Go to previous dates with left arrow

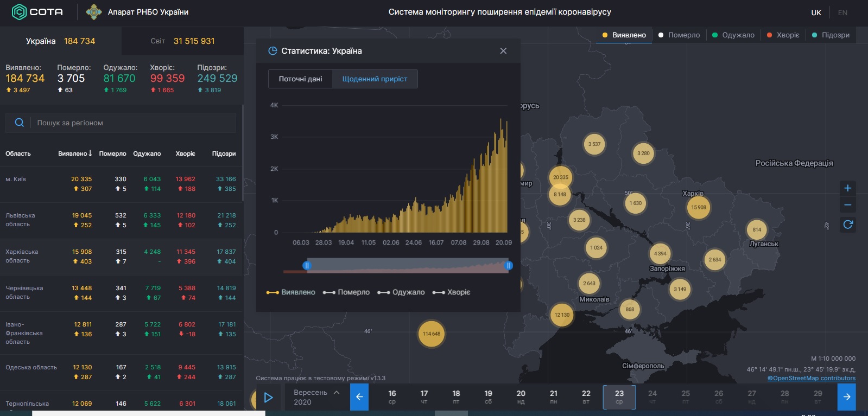(x=359, y=397)
